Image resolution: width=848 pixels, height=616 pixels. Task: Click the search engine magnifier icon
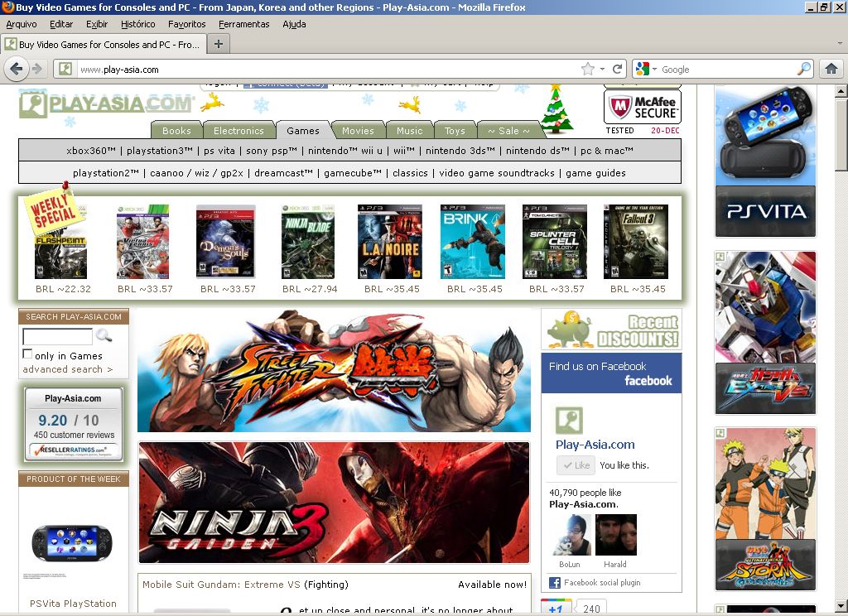pos(804,70)
